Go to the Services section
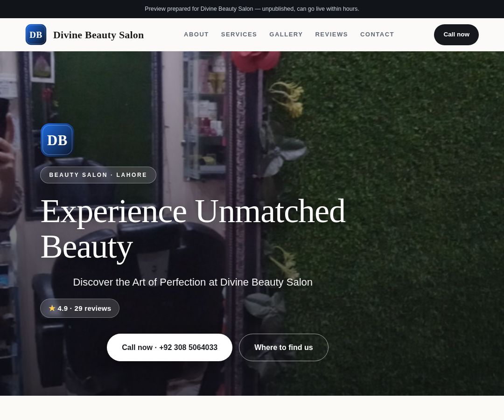This screenshot has width=504, height=420. tap(239, 35)
